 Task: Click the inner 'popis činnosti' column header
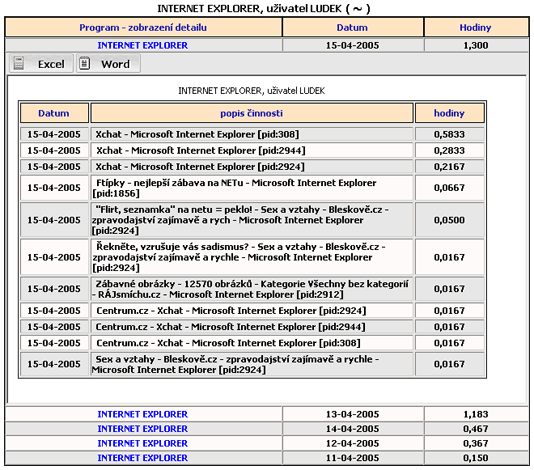[252, 113]
